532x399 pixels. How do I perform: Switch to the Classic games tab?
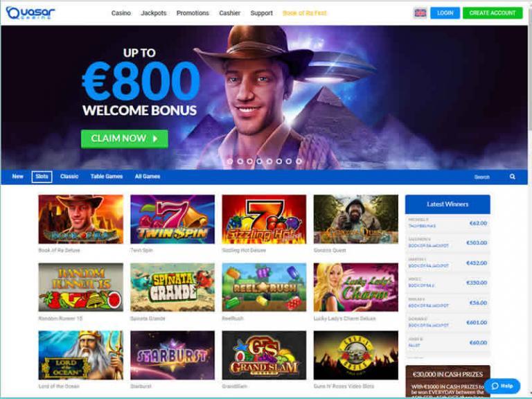[x=69, y=177]
